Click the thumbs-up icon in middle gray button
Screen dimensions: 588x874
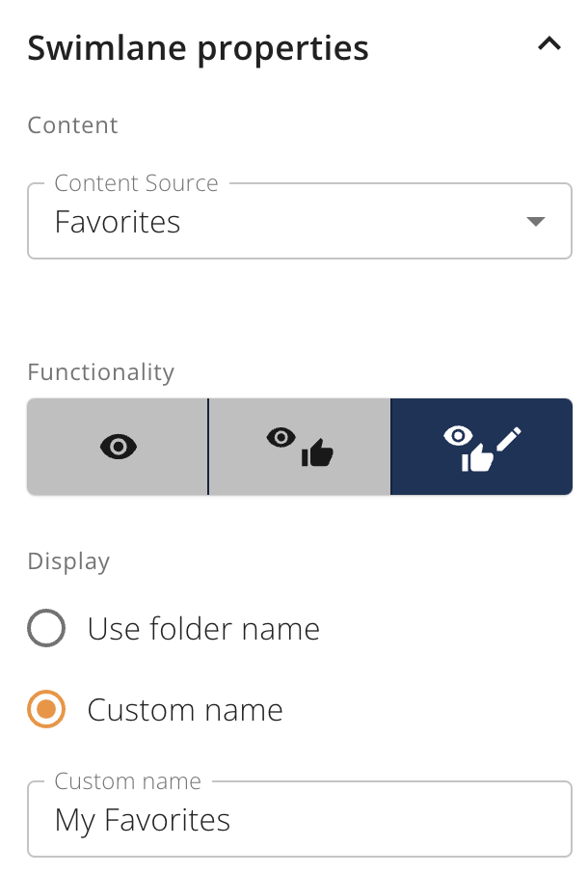(x=317, y=452)
